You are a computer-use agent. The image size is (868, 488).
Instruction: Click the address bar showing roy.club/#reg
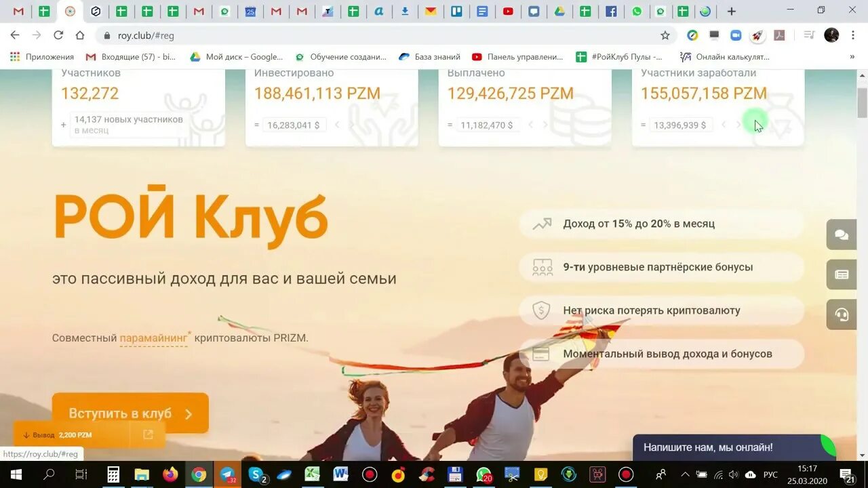(380, 35)
